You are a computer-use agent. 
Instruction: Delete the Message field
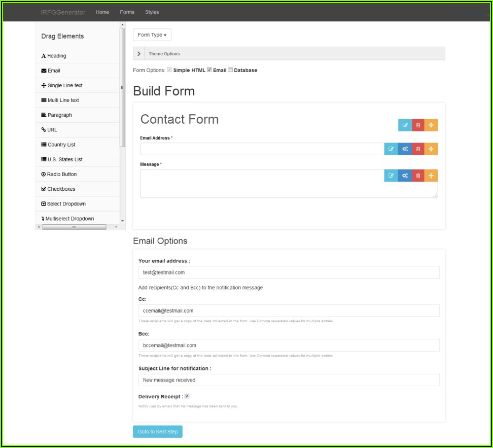(418, 176)
